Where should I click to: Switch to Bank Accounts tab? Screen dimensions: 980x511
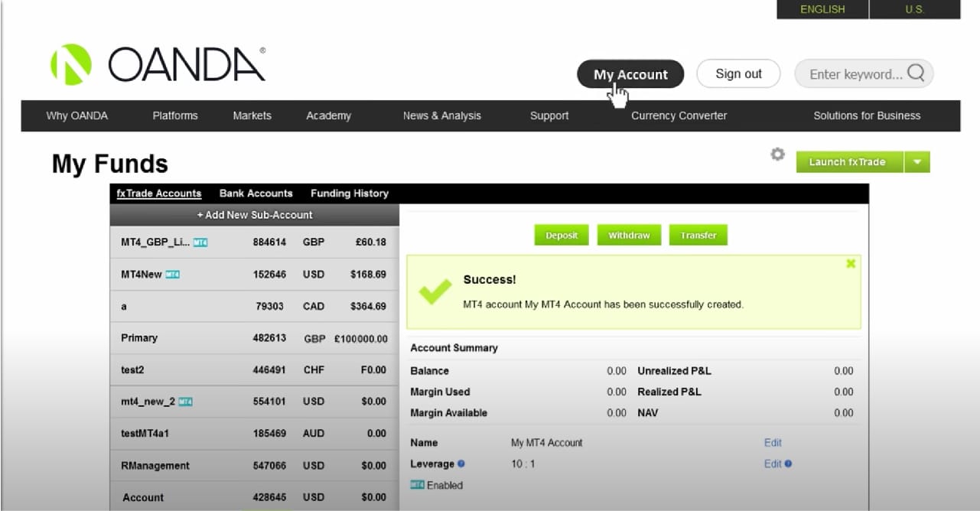[256, 194]
